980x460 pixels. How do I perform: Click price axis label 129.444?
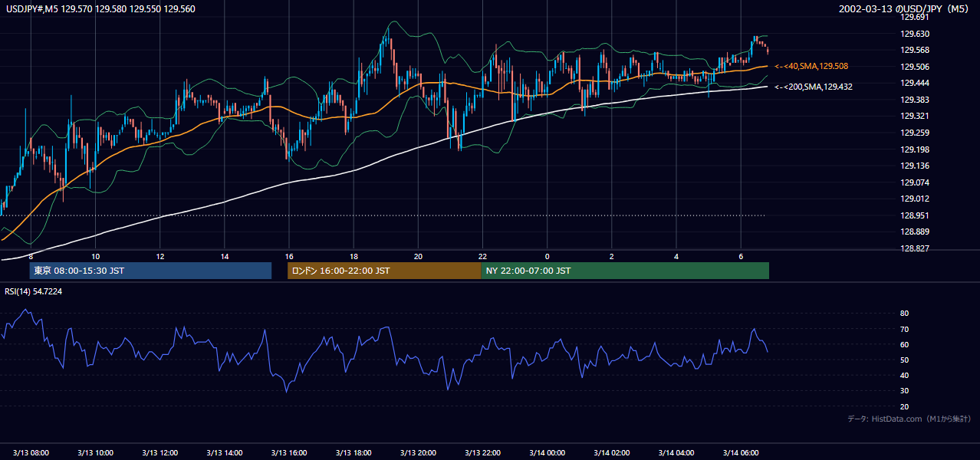point(915,84)
